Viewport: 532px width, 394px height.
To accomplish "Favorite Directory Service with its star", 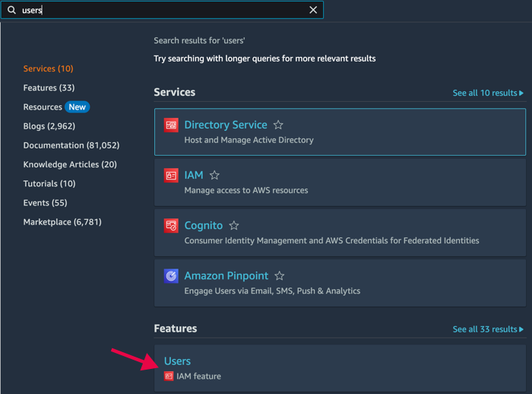I will coord(278,125).
